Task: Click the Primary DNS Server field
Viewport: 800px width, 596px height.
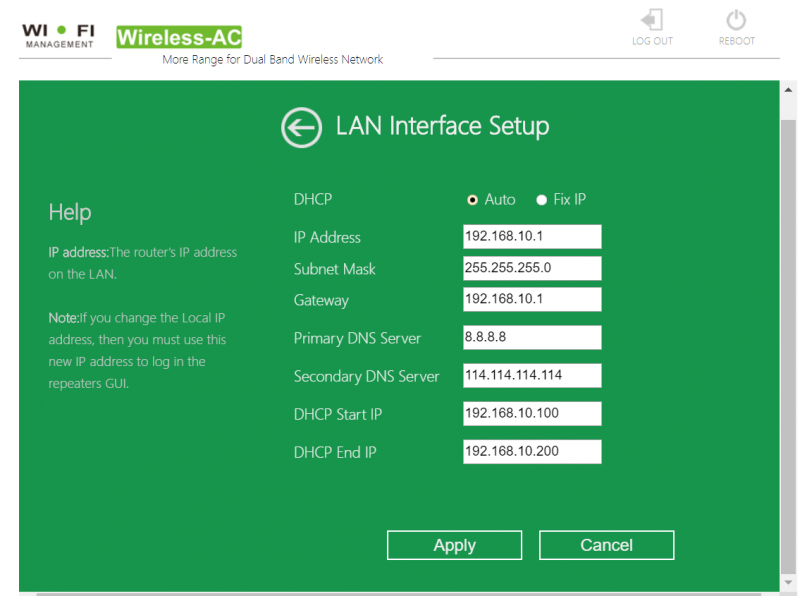Action: coord(532,337)
